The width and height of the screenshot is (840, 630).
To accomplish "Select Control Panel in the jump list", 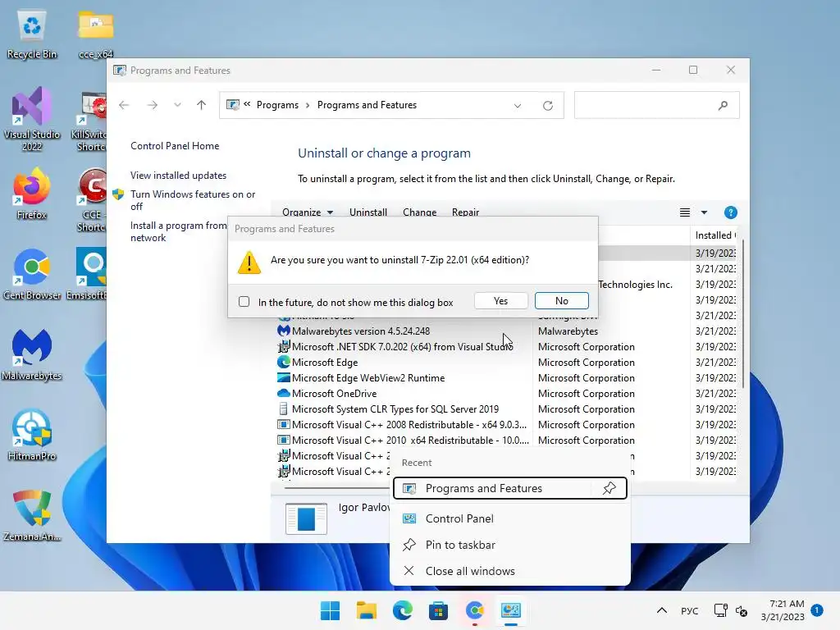I will [x=510, y=518].
